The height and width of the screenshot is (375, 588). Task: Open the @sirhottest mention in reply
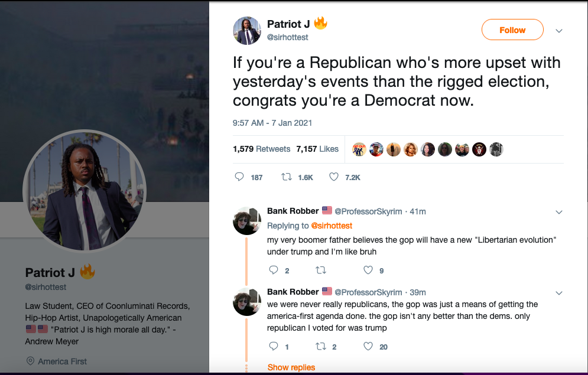point(332,226)
